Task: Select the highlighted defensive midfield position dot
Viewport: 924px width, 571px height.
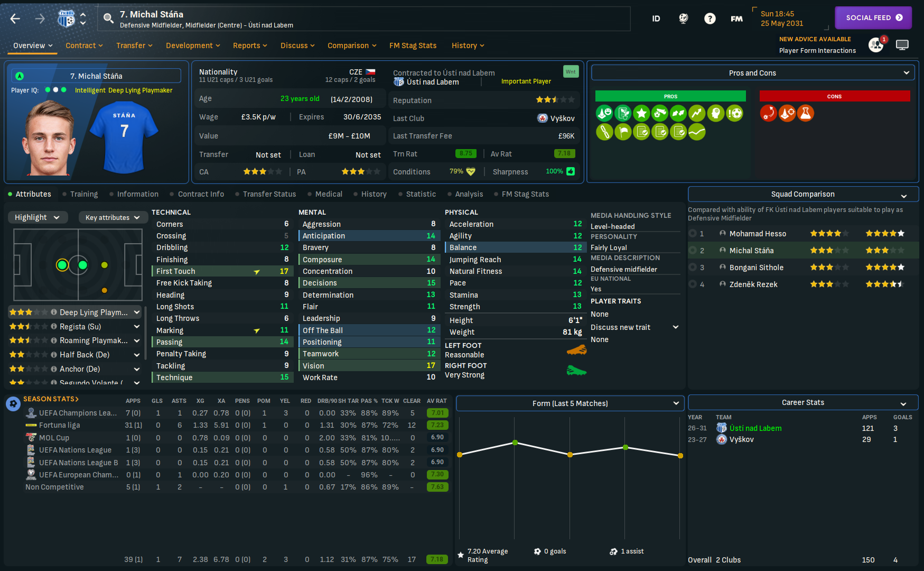Action: 62,265
